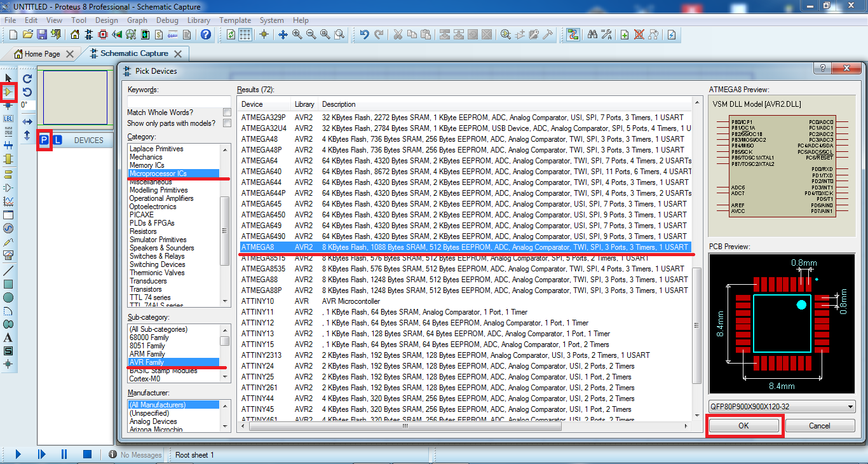
Task: Stop the simulation
Action: click(x=88, y=454)
